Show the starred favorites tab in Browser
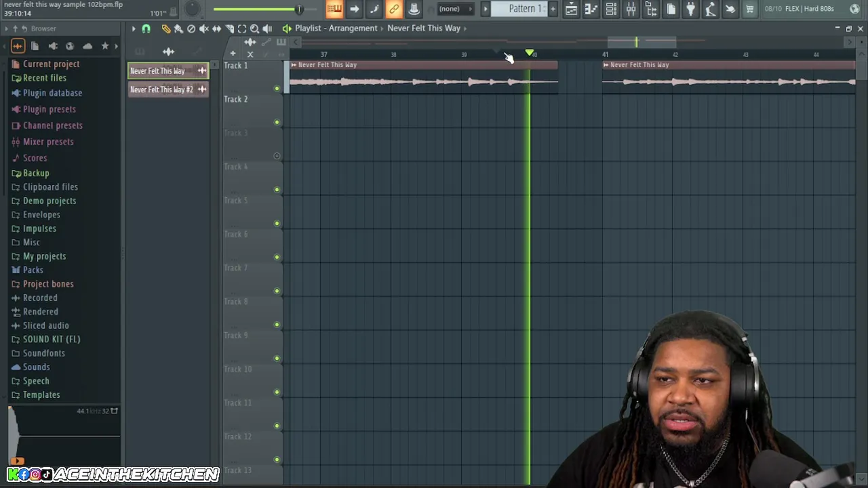This screenshot has width=868, height=488. (105, 46)
